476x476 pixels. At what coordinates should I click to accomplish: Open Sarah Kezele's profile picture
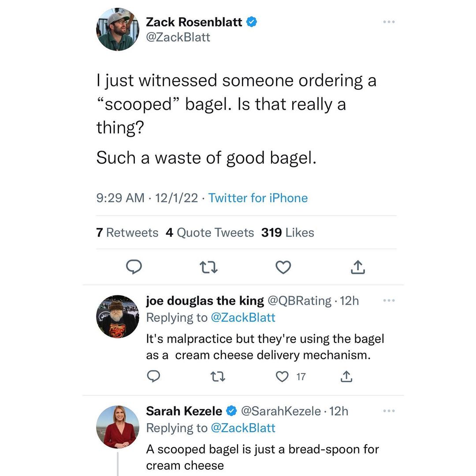[x=117, y=427]
